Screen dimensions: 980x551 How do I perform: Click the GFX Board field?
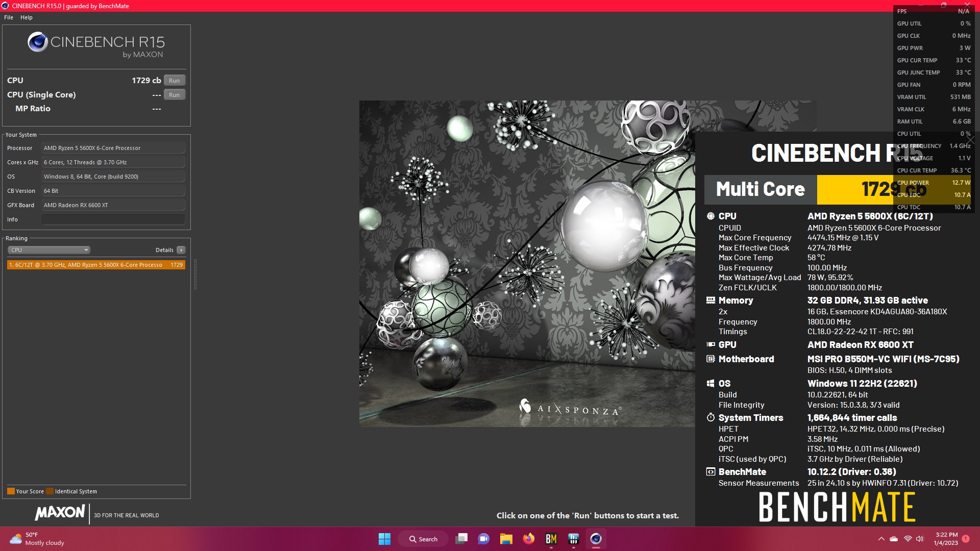click(113, 205)
